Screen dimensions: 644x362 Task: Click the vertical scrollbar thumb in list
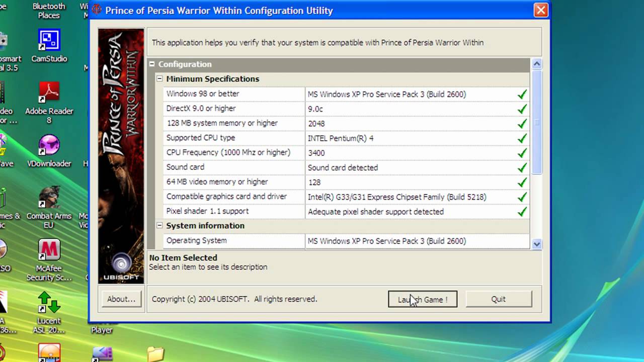coord(536,122)
